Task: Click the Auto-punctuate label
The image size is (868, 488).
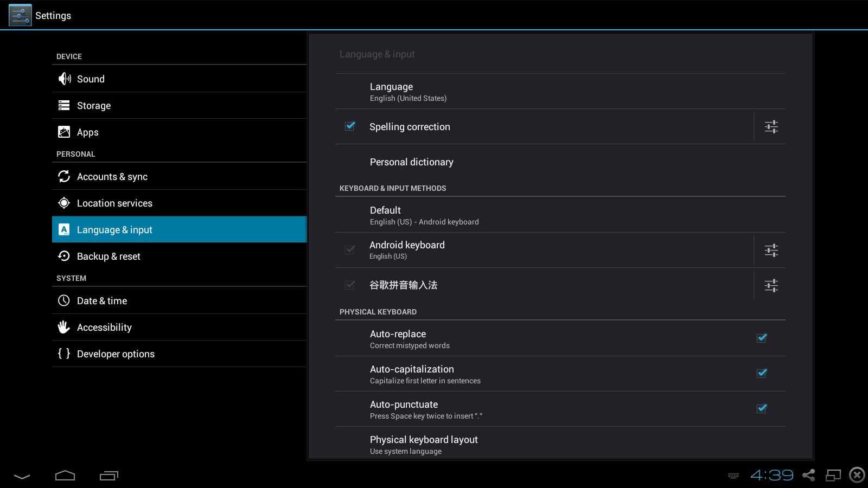Action: pyautogui.click(x=404, y=404)
